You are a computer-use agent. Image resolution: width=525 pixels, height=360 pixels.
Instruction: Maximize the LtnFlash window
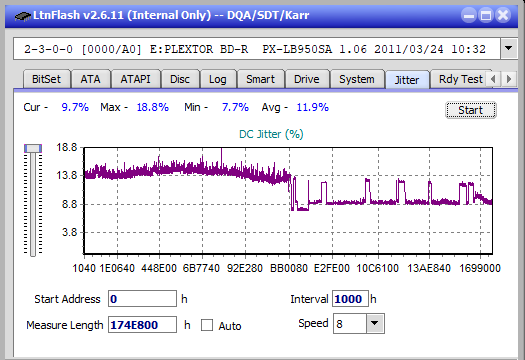(x=486, y=15)
